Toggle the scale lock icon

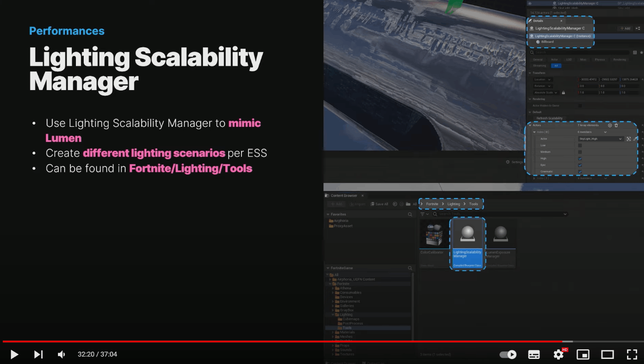563,92
